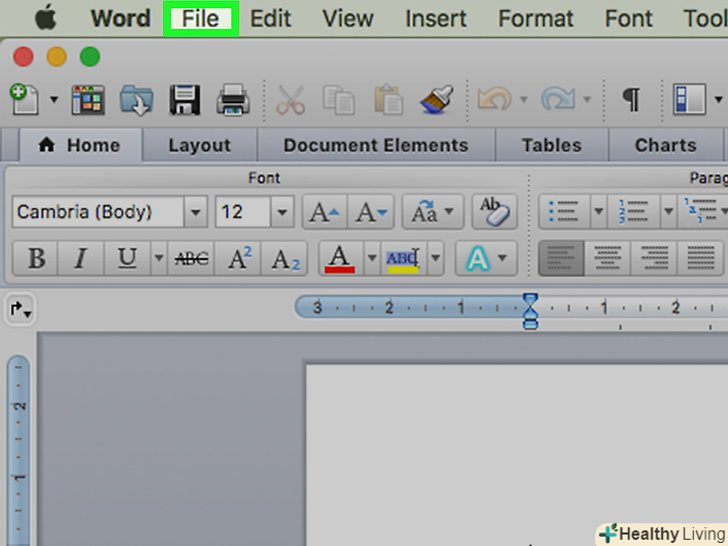Click the Copy icon
Screen dimensions: 728x546
[339, 99]
